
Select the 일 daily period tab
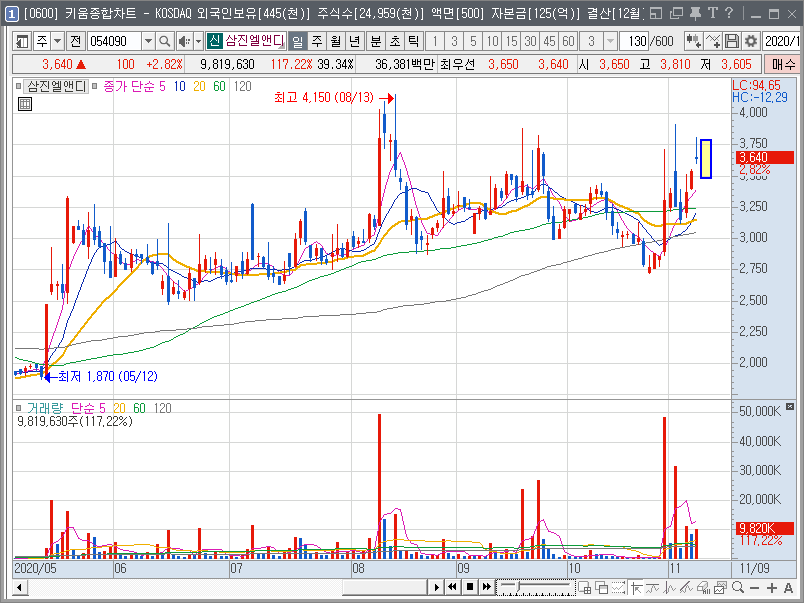coord(297,41)
